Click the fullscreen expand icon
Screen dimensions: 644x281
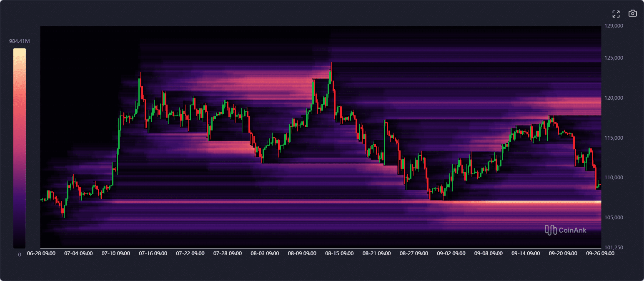click(616, 14)
